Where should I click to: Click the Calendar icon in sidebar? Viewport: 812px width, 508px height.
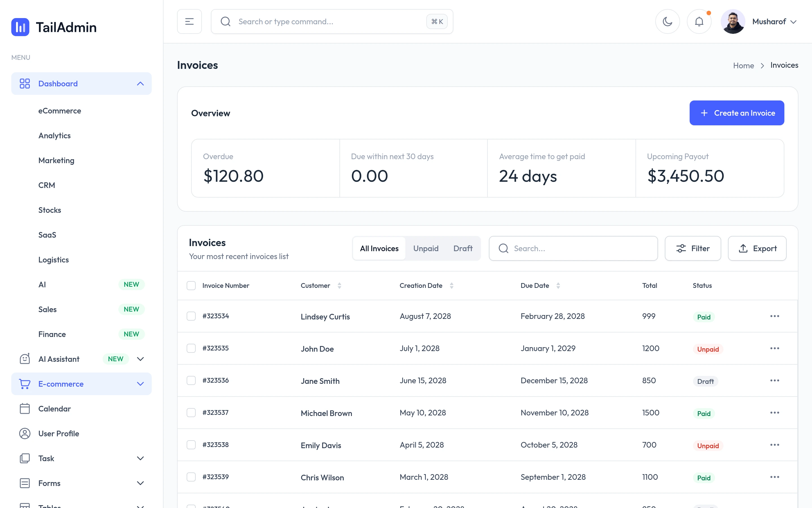pyautogui.click(x=25, y=409)
